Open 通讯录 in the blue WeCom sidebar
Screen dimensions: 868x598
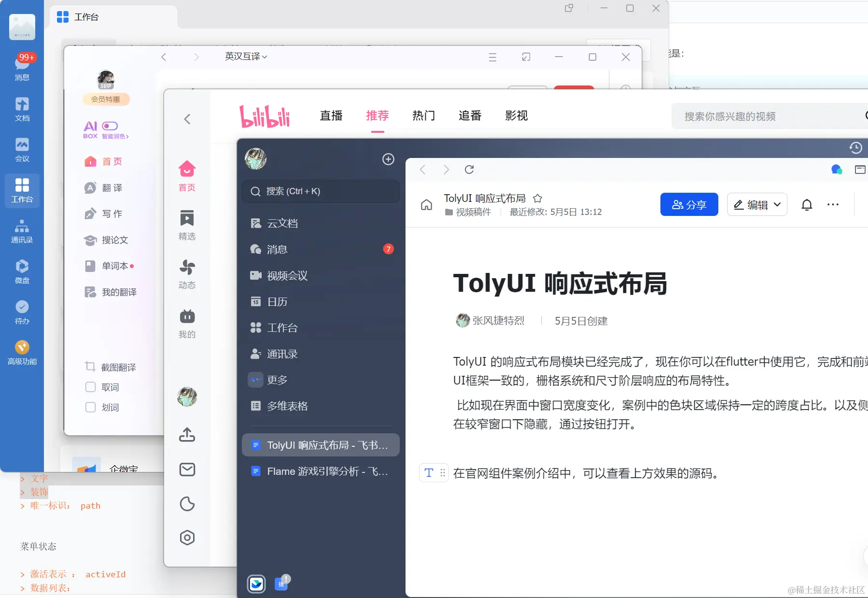(22, 231)
